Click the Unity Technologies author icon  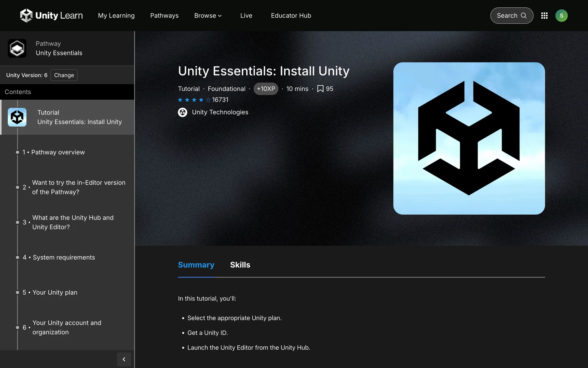(x=183, y=112)
